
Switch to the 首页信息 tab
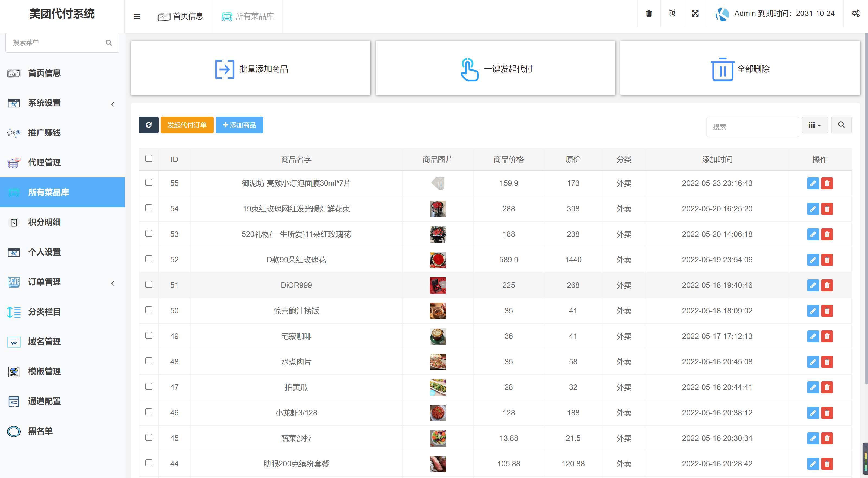(x=181, y=16)
